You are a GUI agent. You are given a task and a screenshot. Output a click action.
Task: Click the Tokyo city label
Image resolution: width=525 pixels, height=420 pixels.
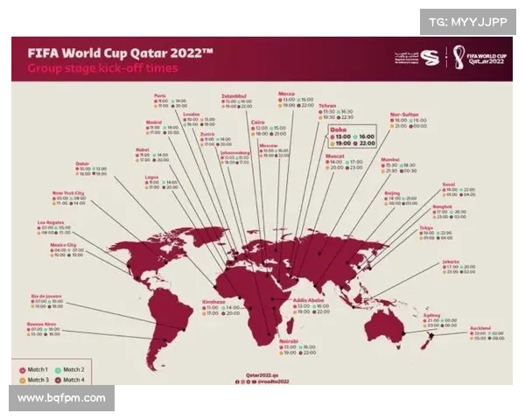click(426, 227)
